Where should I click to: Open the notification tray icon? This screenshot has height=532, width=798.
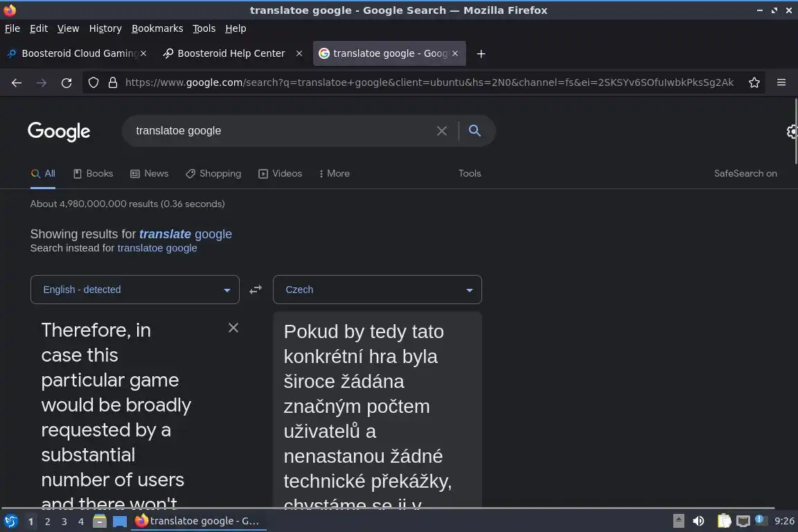tap(759, 520)
